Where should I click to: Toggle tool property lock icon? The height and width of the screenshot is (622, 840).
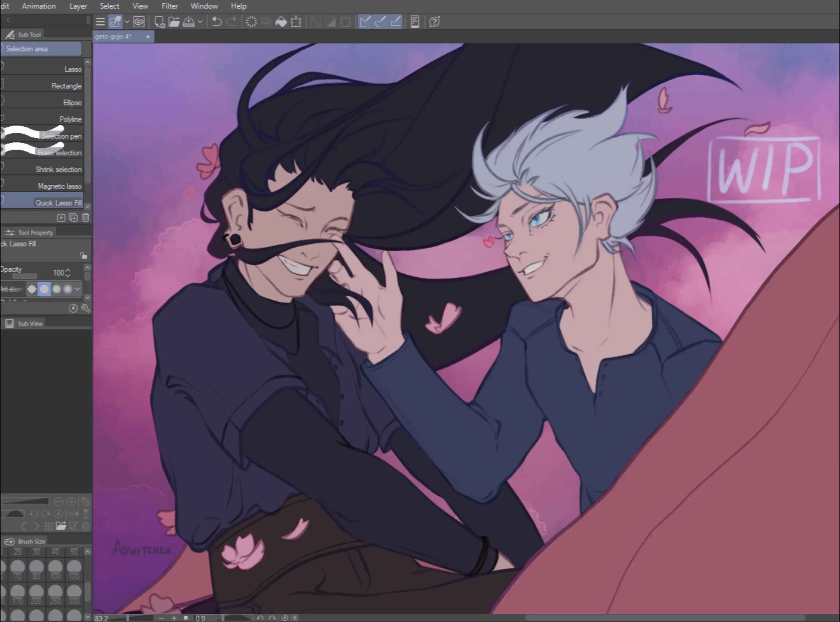point(84,256)
